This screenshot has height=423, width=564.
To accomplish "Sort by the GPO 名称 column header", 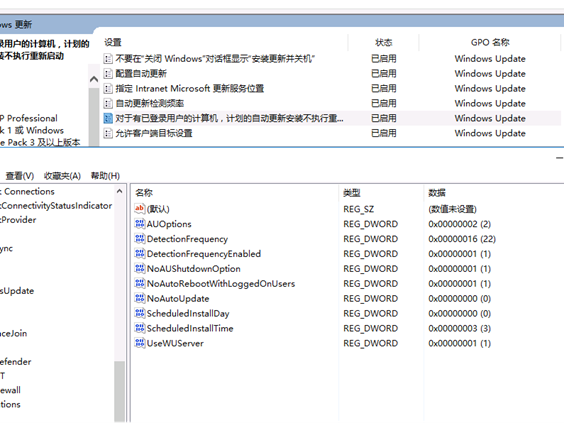I will point(490,42).
